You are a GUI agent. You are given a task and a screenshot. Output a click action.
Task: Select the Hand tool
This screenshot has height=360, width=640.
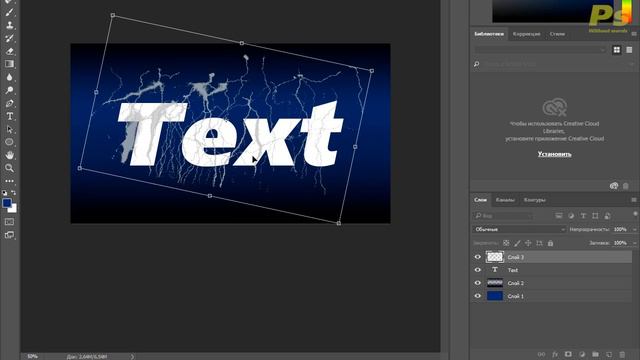pyautogui.click(x=9, y=155)
